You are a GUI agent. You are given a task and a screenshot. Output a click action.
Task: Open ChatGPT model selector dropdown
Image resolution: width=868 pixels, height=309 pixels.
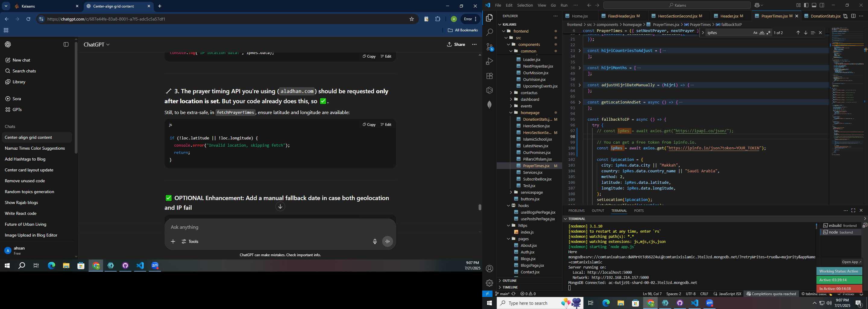[x=97, y=45]
